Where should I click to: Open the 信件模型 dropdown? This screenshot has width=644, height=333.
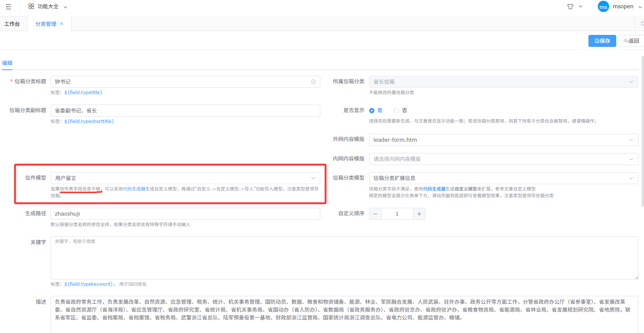185,178
